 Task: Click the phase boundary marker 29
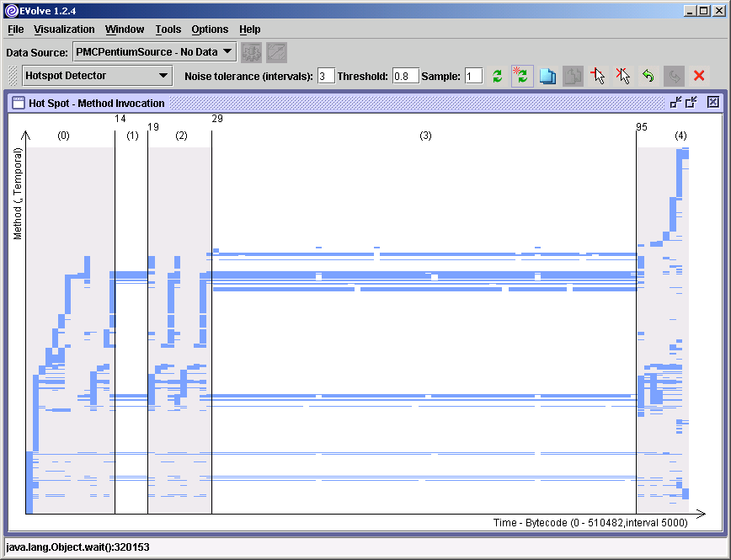217,119
